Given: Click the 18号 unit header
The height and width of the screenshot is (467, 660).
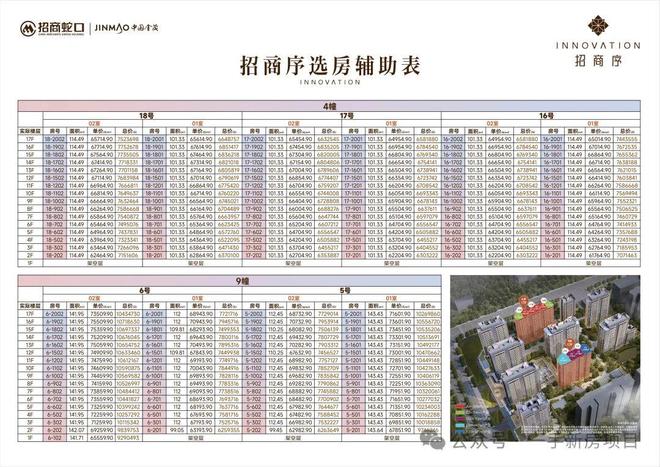Looking at the screenshot, I should point(142,116).
